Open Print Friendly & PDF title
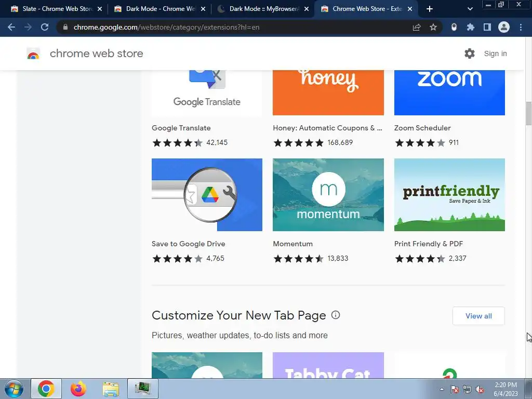The width and height of the screenshot is (532, 399). 429,244
